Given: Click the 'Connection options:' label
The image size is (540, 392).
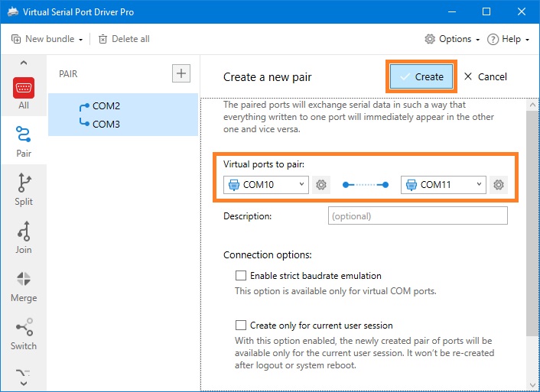Looking at the screenshot, I should pyautogui.click(x=268, y=255).
